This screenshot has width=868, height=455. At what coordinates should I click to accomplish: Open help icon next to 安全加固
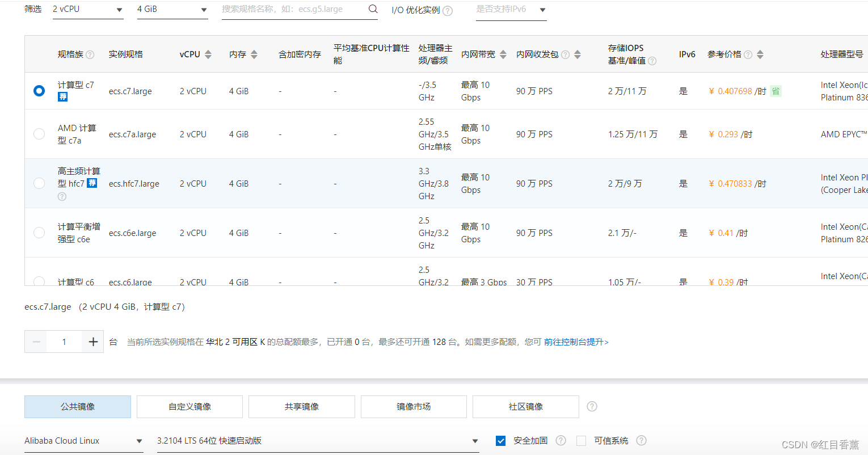(x=561, y=440)
